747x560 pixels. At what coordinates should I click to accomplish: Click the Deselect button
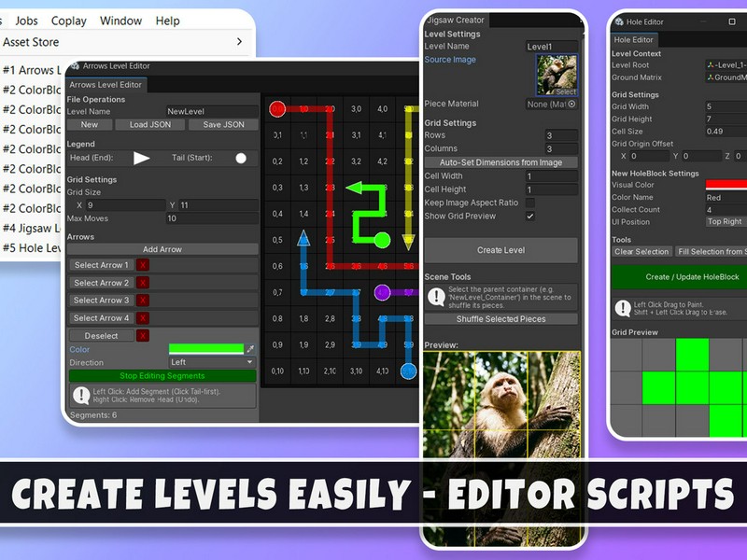(101, 336)
